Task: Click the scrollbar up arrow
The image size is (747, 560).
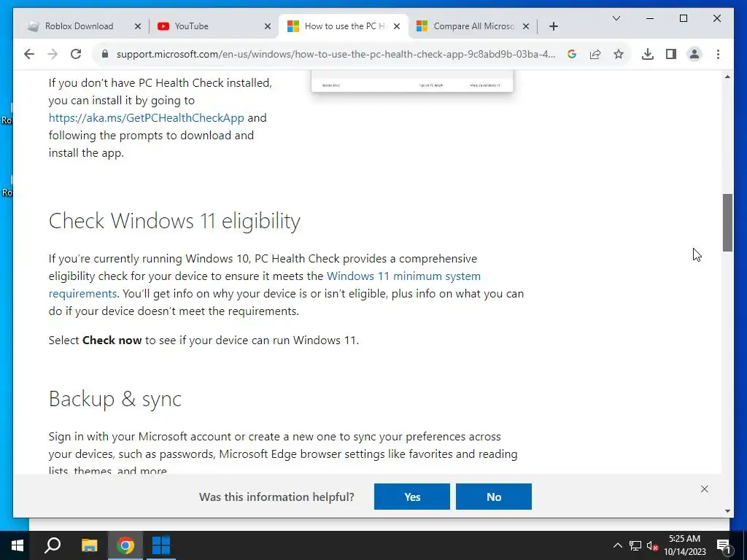Action: tap(727, 76)
